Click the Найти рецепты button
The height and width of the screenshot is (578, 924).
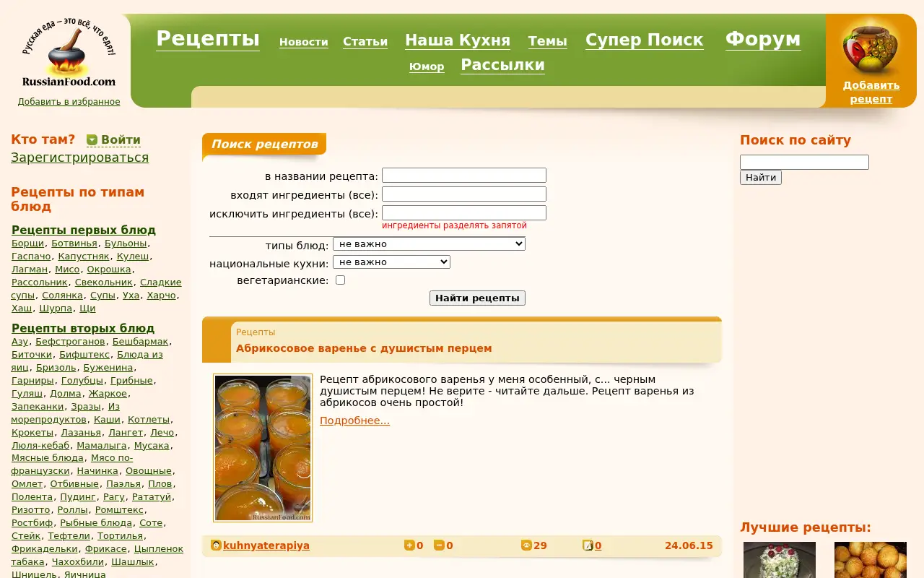477,298
